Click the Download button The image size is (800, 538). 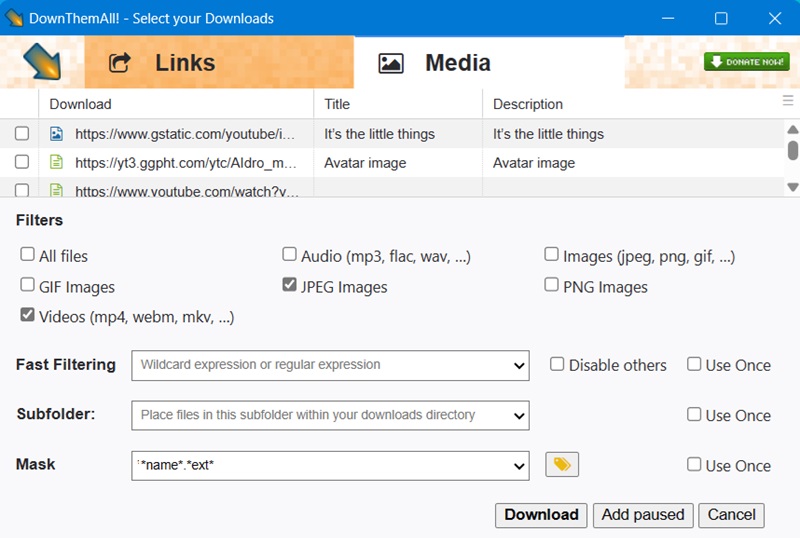point(541,515)
